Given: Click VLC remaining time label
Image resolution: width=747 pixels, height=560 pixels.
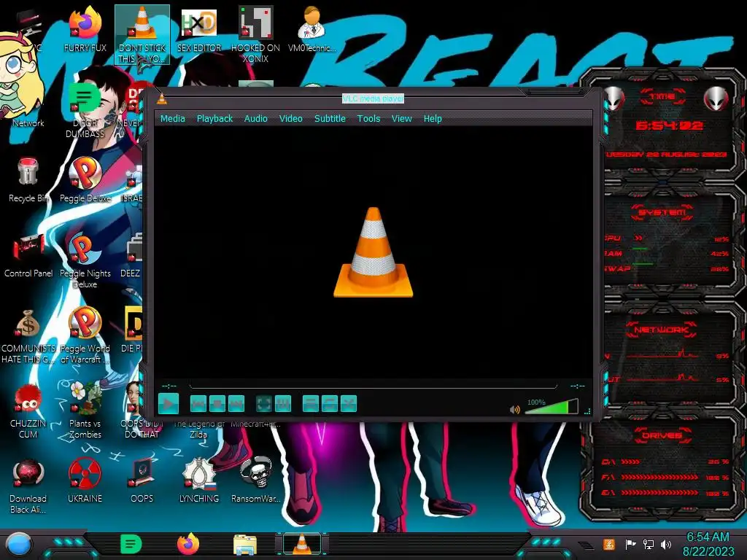Looking at the screenshot, I should point(578,386).
